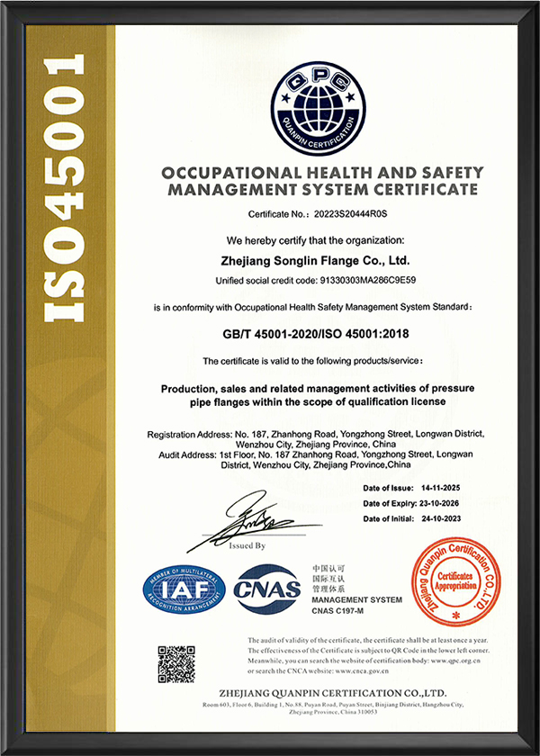540x756 pixels.
Task: Open the www.qpc.org.cn website link
Action: pos(463,658)
